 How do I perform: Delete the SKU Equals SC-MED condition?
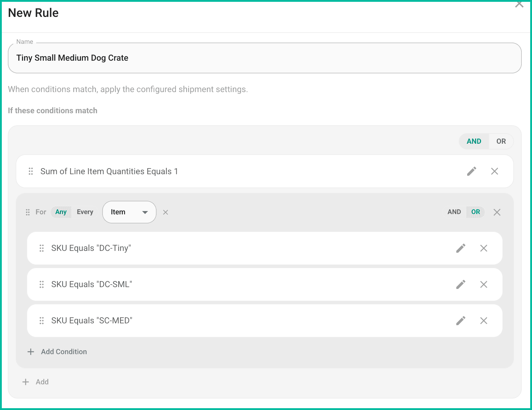tap(484, 321)
